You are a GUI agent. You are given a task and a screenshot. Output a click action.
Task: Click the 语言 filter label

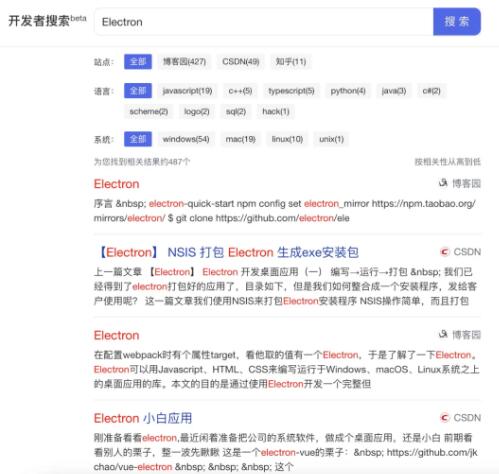click(104, 91)
